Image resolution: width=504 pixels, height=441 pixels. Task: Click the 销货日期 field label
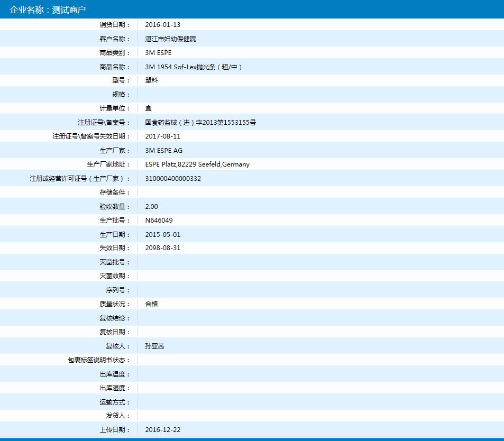tap(114, 25)
